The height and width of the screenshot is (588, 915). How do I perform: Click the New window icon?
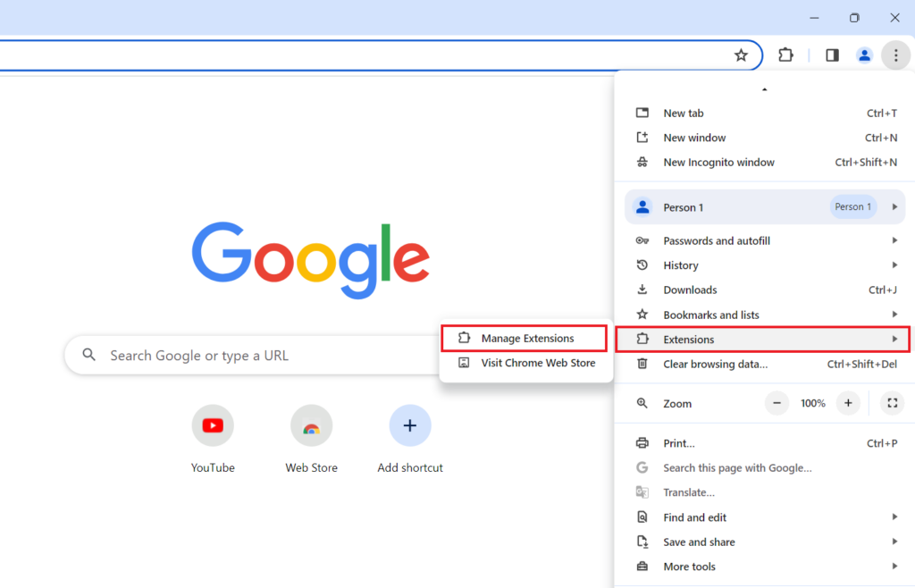point(642,137)
